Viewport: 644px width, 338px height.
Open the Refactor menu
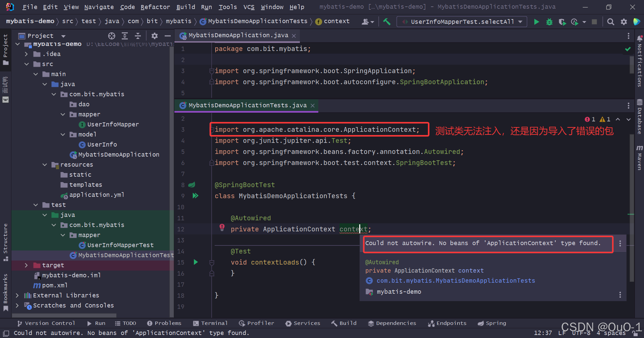coord(155,7)
